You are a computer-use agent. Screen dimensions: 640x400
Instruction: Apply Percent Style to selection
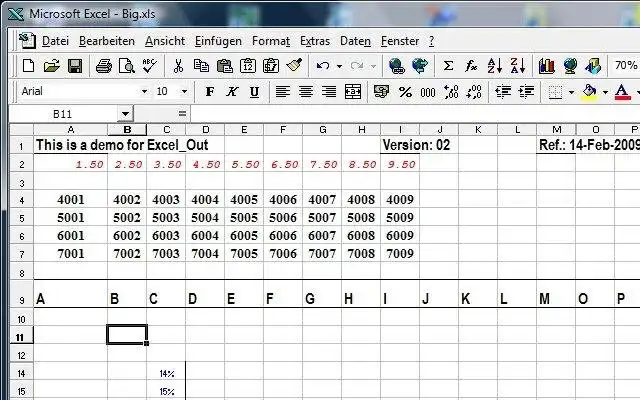point(405,92)
